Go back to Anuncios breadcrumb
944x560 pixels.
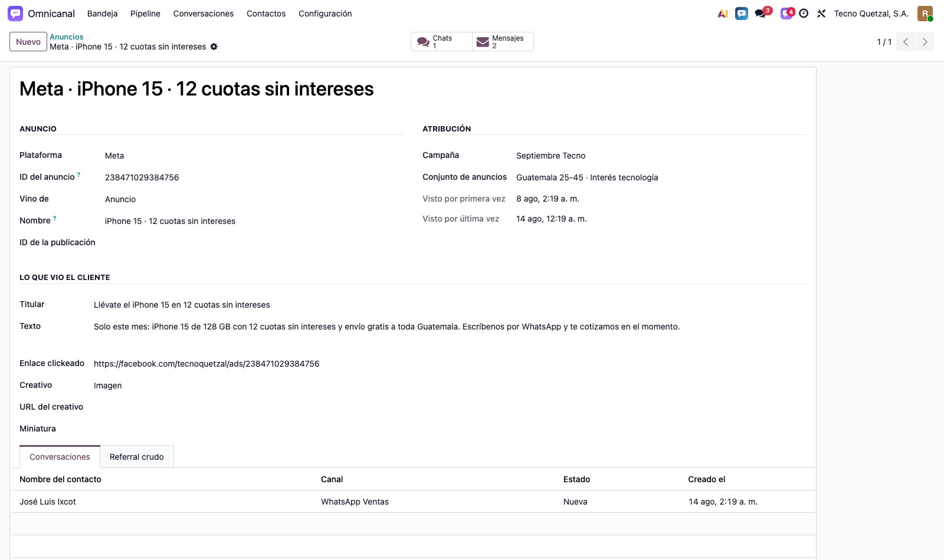[x=67, y=37]
